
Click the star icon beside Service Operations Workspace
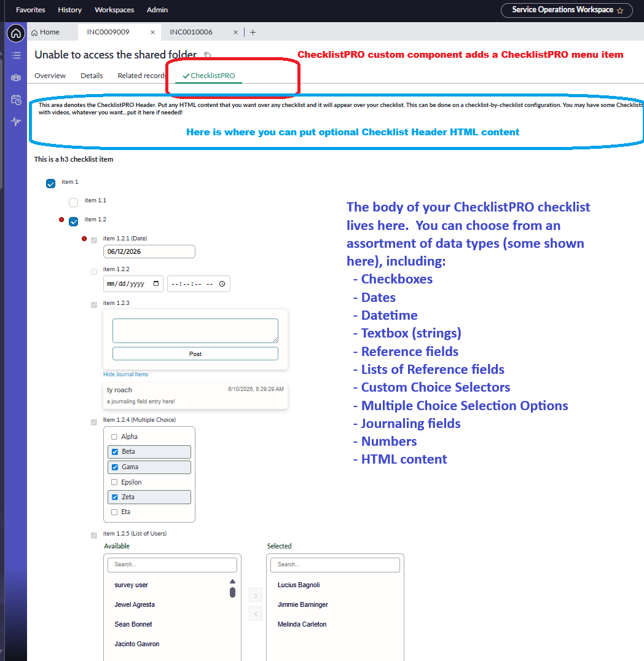620,10
